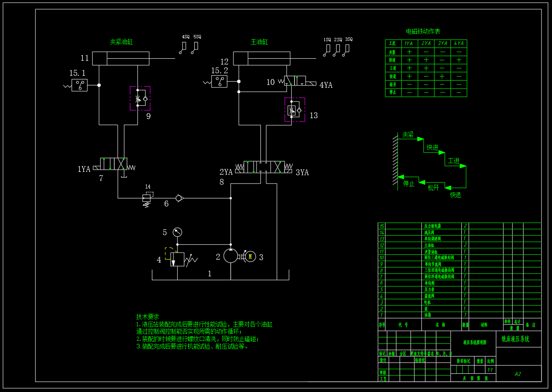The image size is (552, 392).
Task: Select the pressure gauge symbol numbered 5
Action: click(177, 232)
